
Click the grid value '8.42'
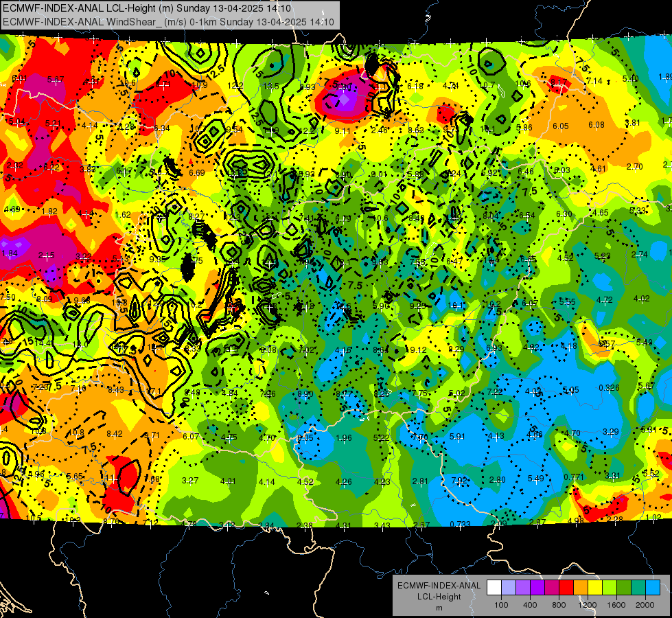(x=115, y=433)
